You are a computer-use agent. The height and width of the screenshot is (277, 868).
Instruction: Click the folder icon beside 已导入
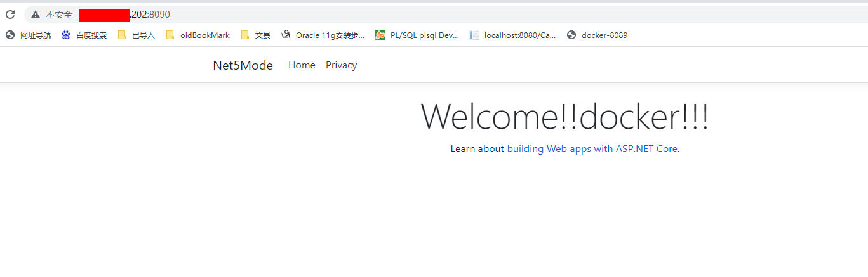(x=122, y=35)
